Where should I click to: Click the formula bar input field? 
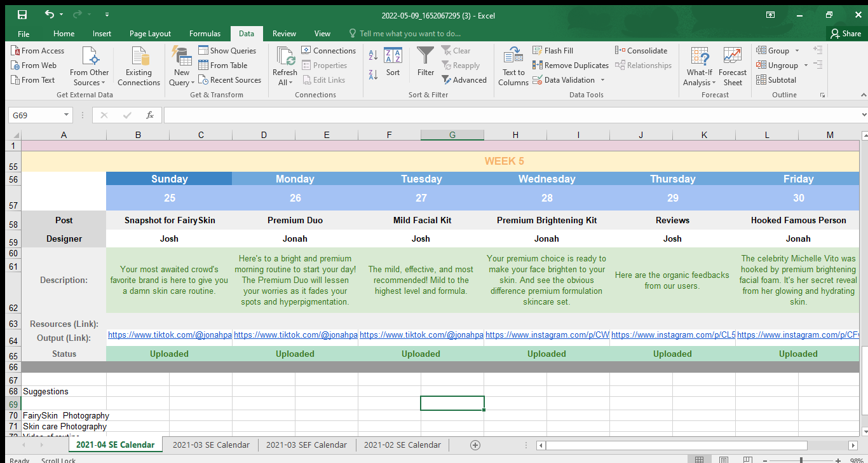tap(508, 115)
